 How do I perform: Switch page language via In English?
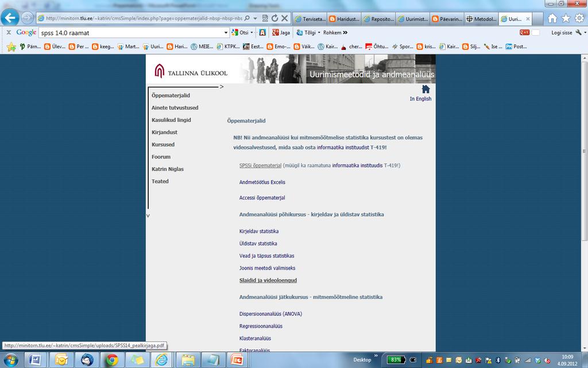tap(420, 99)
